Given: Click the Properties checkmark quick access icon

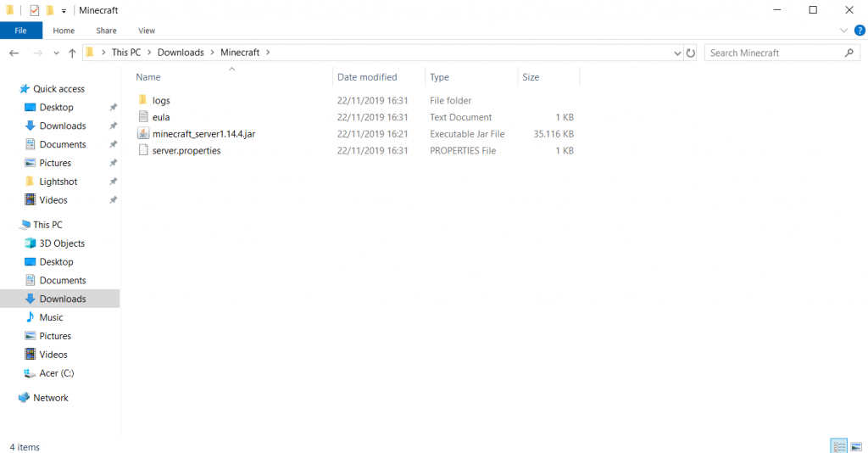Looking at the screenshot, I should coord(34,10).
